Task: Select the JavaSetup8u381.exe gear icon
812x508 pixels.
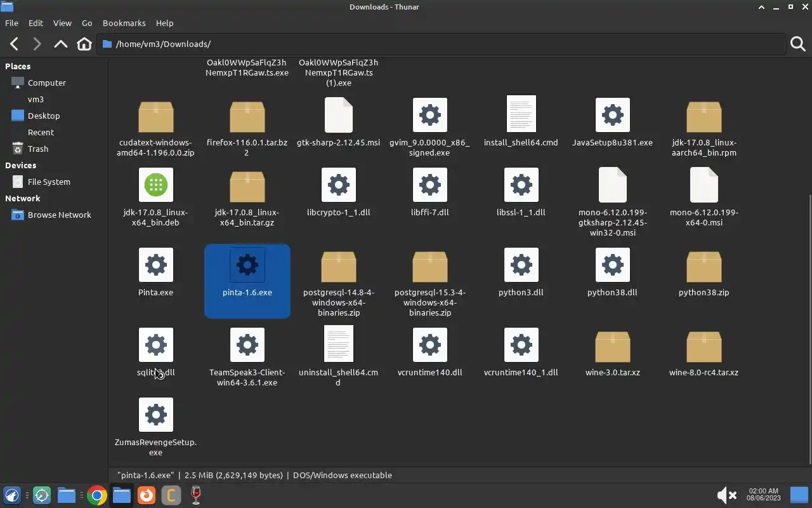Action: click(613, 115)
